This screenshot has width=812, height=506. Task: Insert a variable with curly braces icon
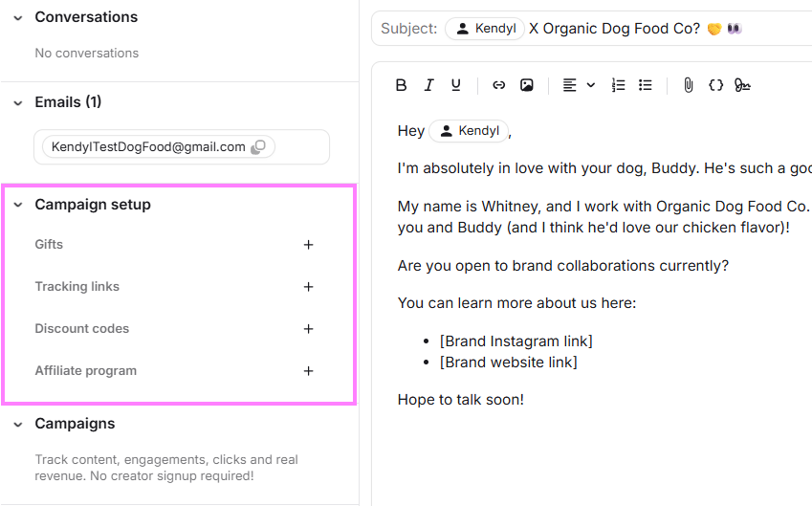715,85
